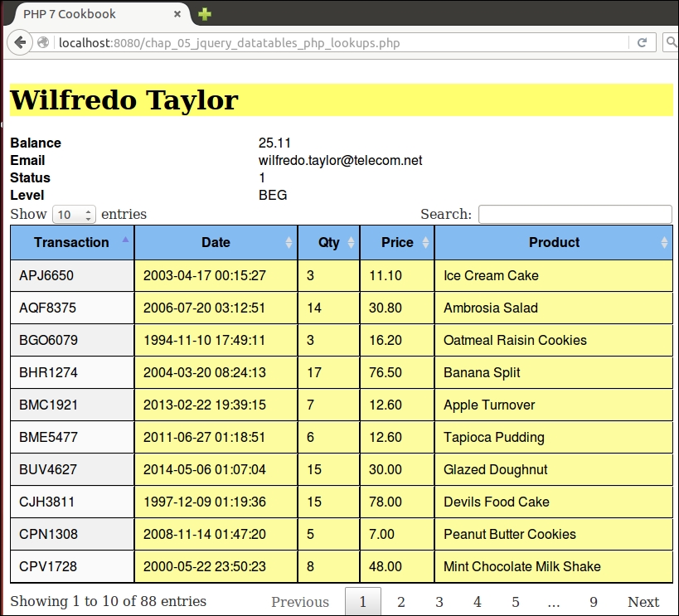This screenshot has height=616, width=679.
Task: Go to the Next page of entries
Action: click(643, 602)
